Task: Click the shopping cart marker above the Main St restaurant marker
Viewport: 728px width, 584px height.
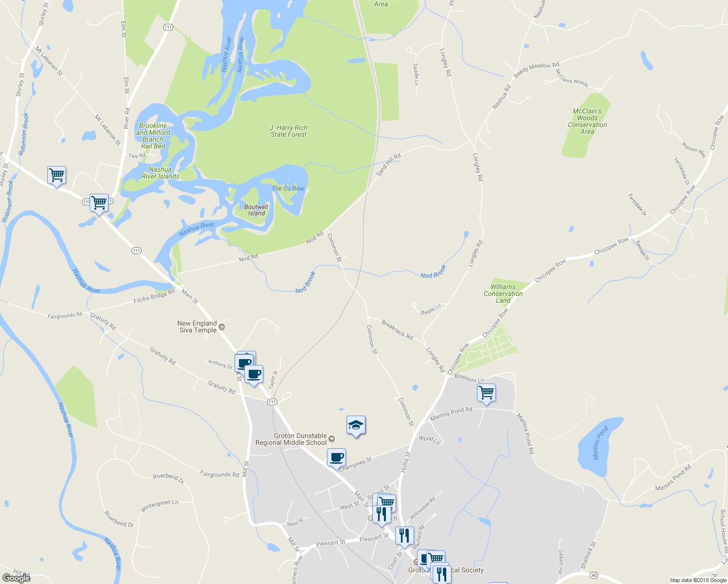Action: pyautogui.click(x=386, y=503)
